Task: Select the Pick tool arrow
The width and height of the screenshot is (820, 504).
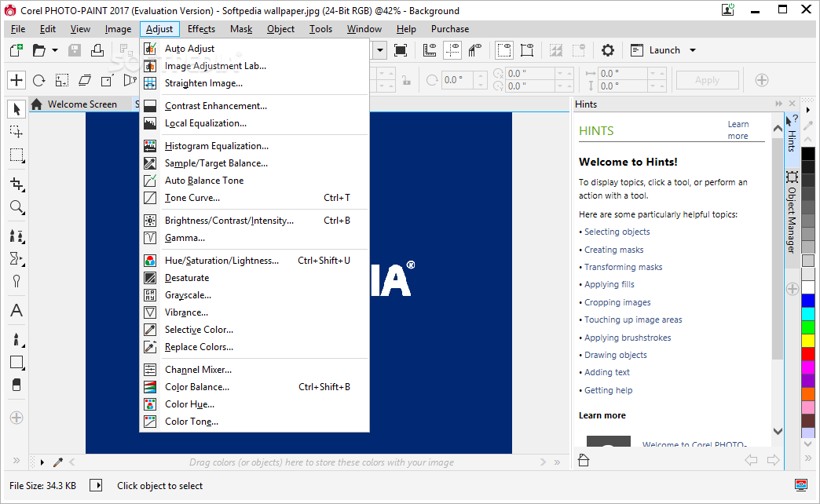Action: pyautogui.click(x=16, y=109)
